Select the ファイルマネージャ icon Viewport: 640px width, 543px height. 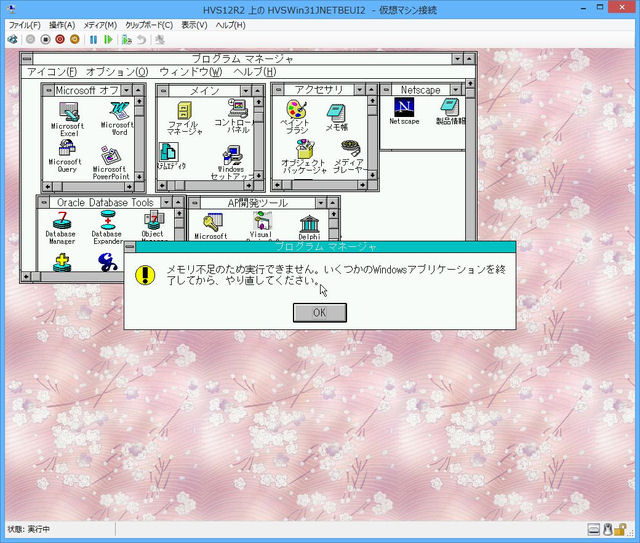pyautogui.click(x=184, y=118)
